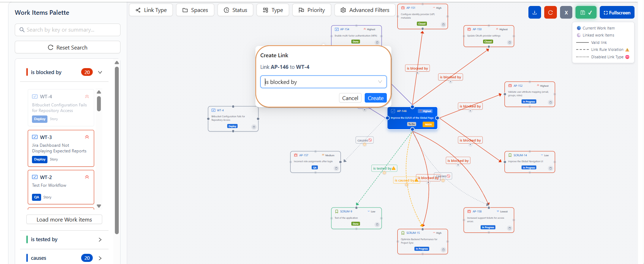Image resolution: width=644 pixels, height=264 pixels.
Task: Click the red reload graph icon
Action: (x=550, y=13)
